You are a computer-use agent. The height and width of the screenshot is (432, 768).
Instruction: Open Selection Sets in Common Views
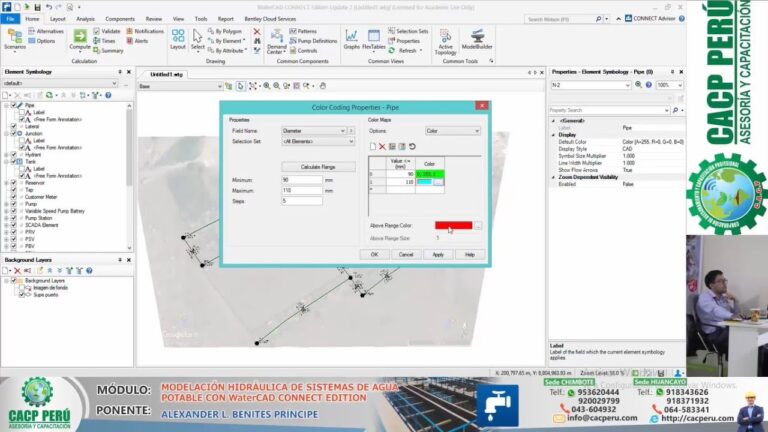coord(408,31)
